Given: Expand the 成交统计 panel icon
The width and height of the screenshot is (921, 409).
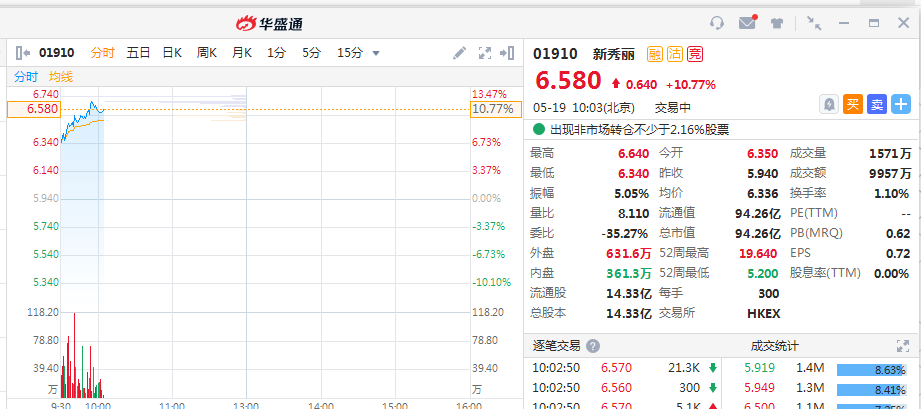Looking at the screenshot, I should point(903,346).
